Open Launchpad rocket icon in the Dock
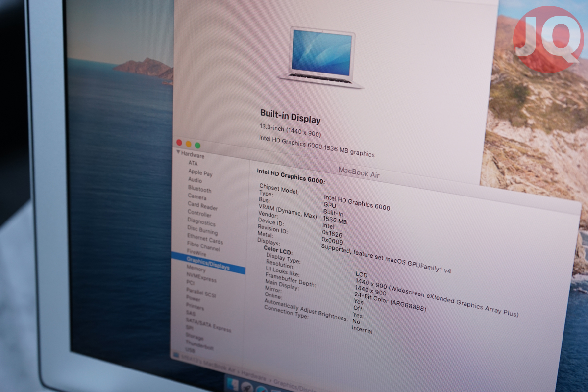 pyautogui.click(x=247, y=387)
